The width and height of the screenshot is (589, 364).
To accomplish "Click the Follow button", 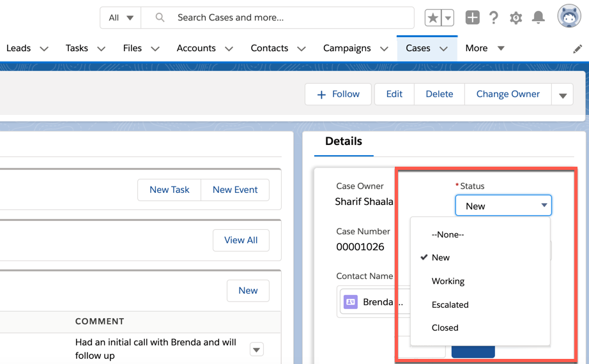I will click(x=338, y=95).
